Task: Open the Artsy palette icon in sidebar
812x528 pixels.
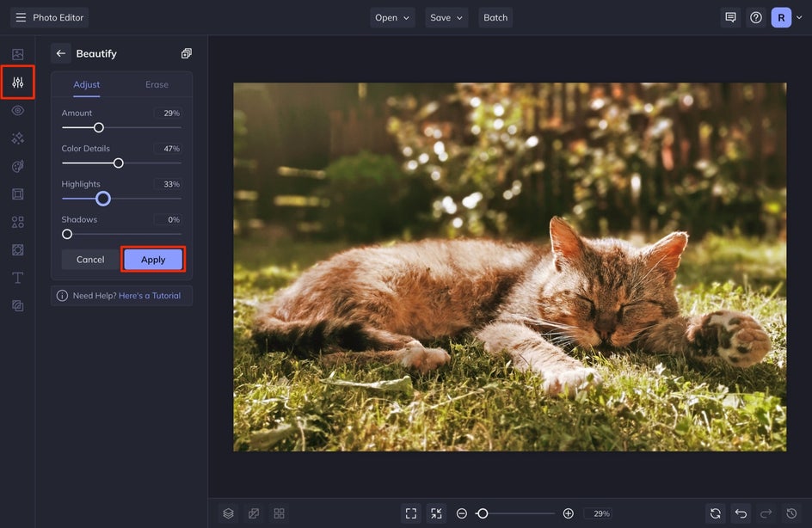Action: pyautogui.click(x=17, y=166)
